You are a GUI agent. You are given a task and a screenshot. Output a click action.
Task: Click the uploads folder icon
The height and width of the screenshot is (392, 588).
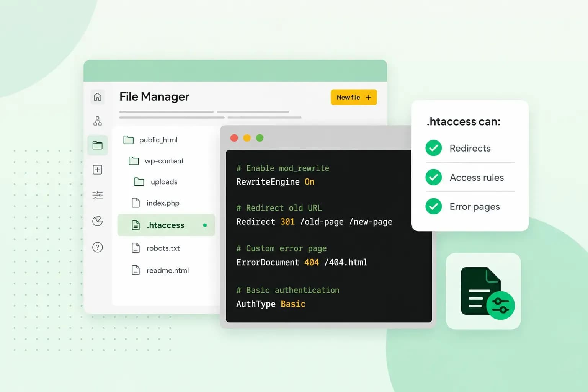(x=139, y=181)
